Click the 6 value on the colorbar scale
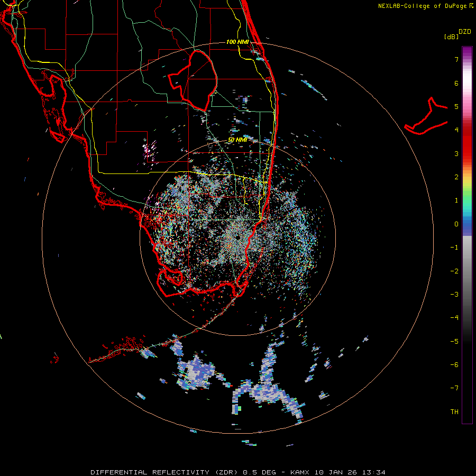 (x=456, y=83)
